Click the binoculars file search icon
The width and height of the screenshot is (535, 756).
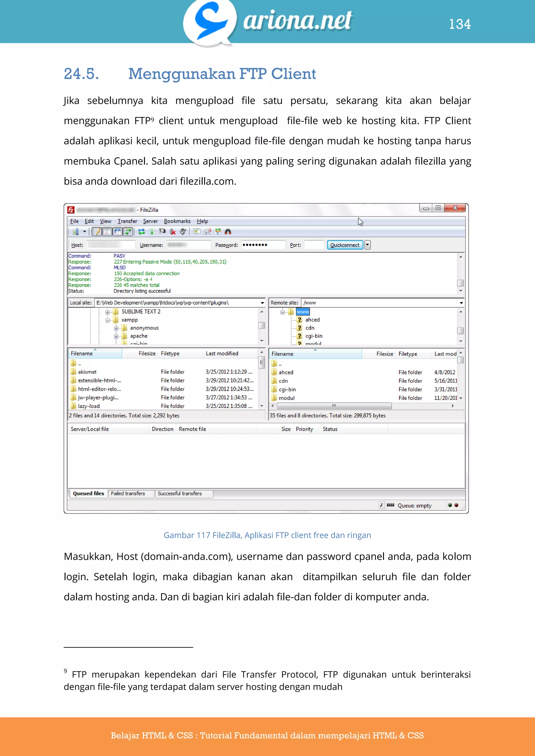228,232
